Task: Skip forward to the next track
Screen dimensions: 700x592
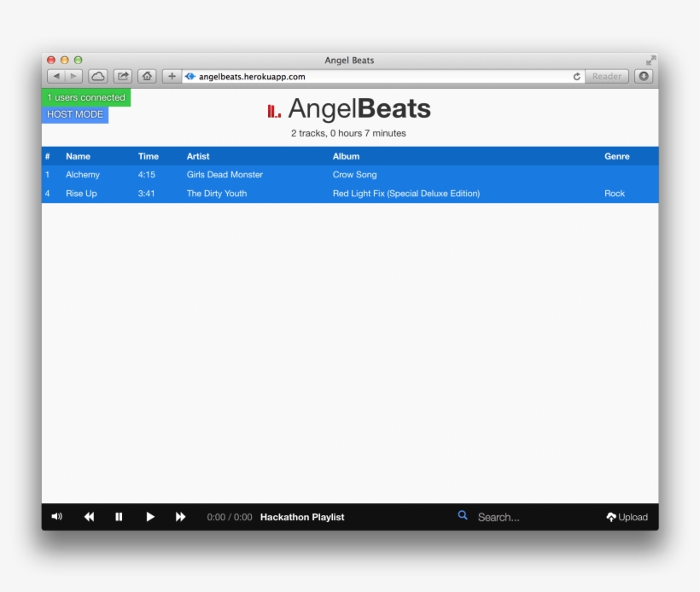Action: pos(181,516)
